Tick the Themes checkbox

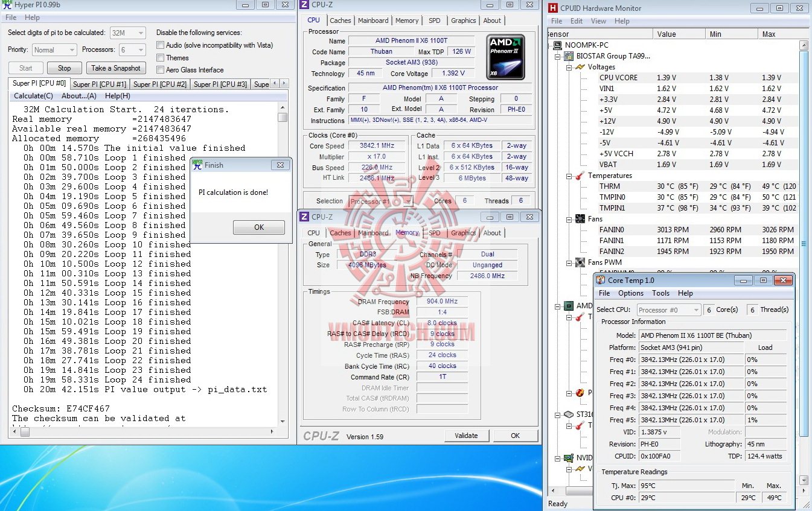tap(160, 58)
